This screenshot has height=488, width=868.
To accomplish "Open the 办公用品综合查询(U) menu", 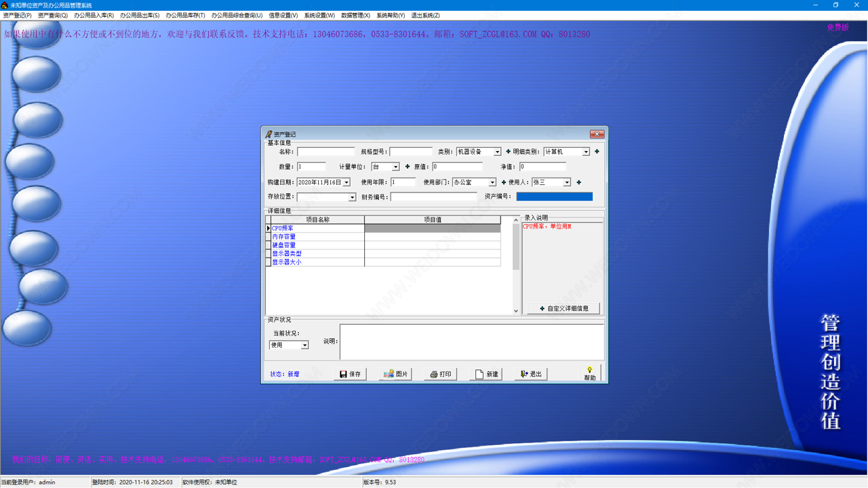I will tap(237, 15).
